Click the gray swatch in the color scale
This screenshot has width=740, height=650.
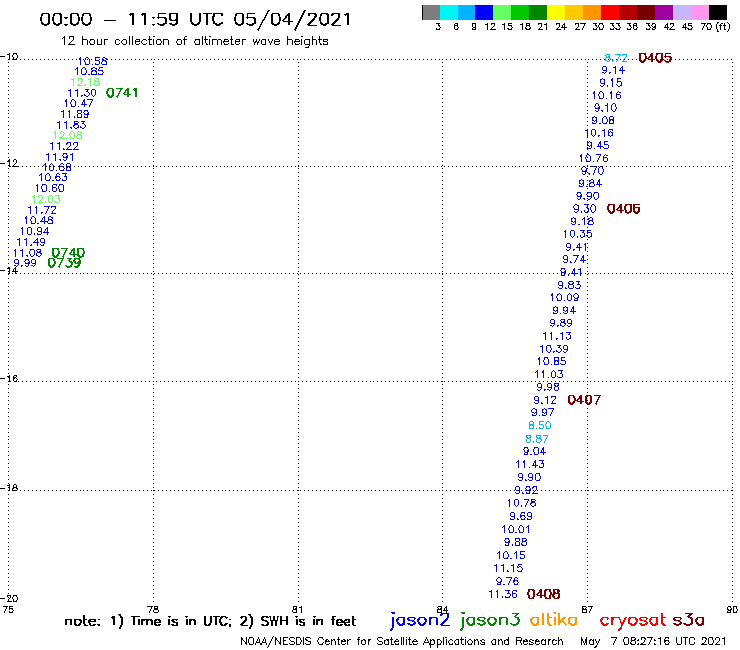pyautogui.click(x=431, y=12)
